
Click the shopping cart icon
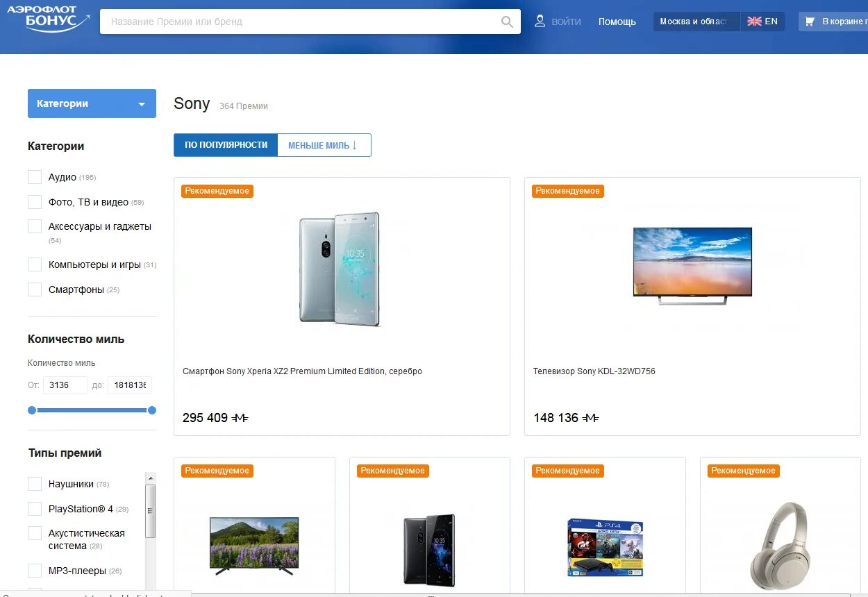coord(810,22)
